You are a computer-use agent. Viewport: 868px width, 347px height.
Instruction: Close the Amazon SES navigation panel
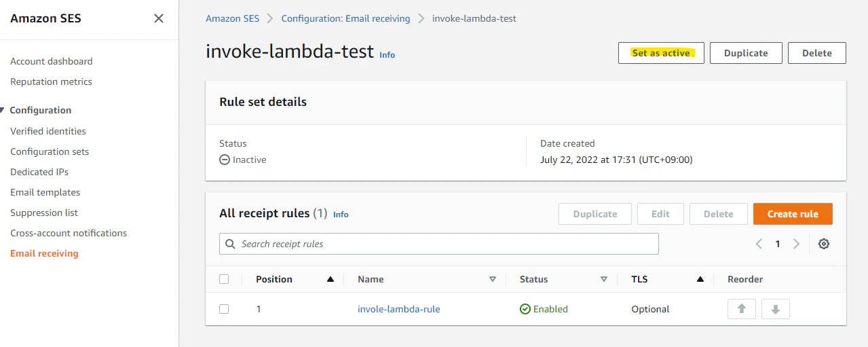159,18
